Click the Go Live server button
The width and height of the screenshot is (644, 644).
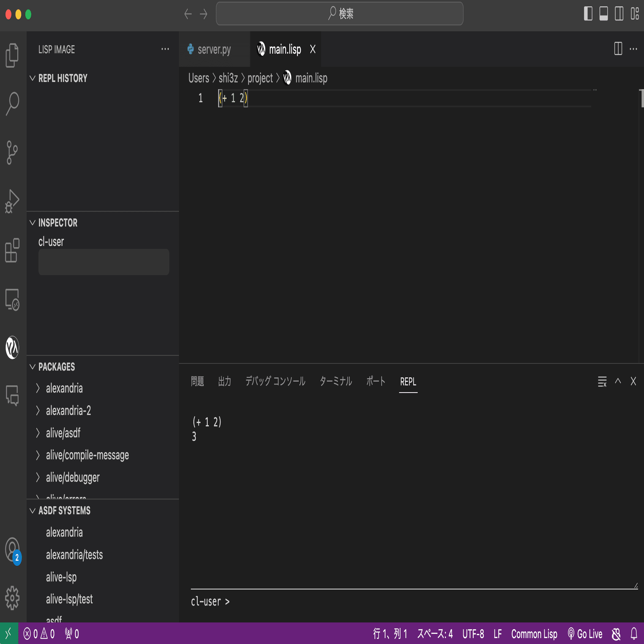(585, 633)
